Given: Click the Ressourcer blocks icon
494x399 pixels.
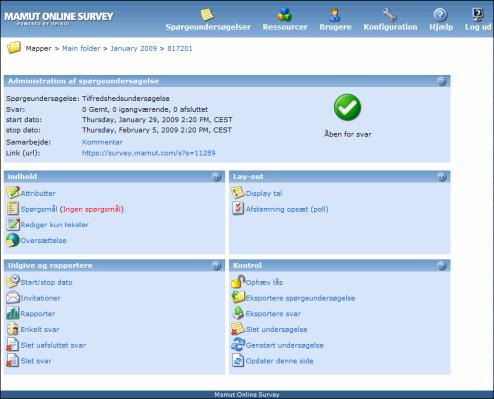Looking at the screenshot, I should (x=284, y=15).
